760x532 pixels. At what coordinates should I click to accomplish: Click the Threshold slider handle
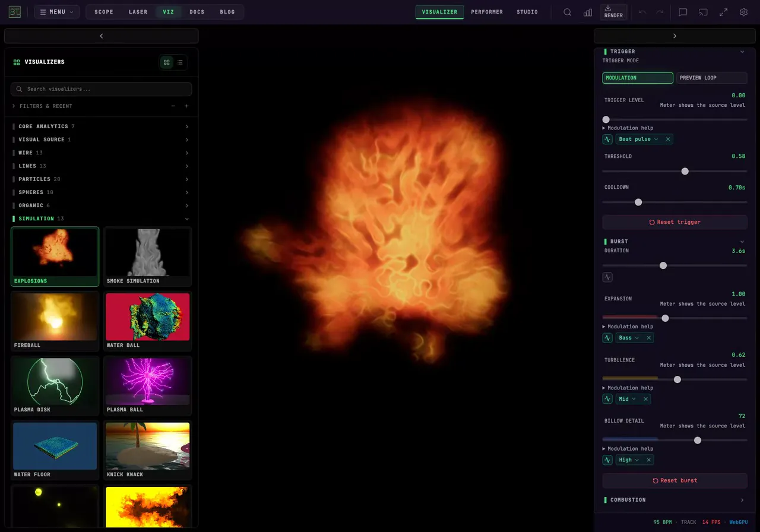[x=685, y=171]
